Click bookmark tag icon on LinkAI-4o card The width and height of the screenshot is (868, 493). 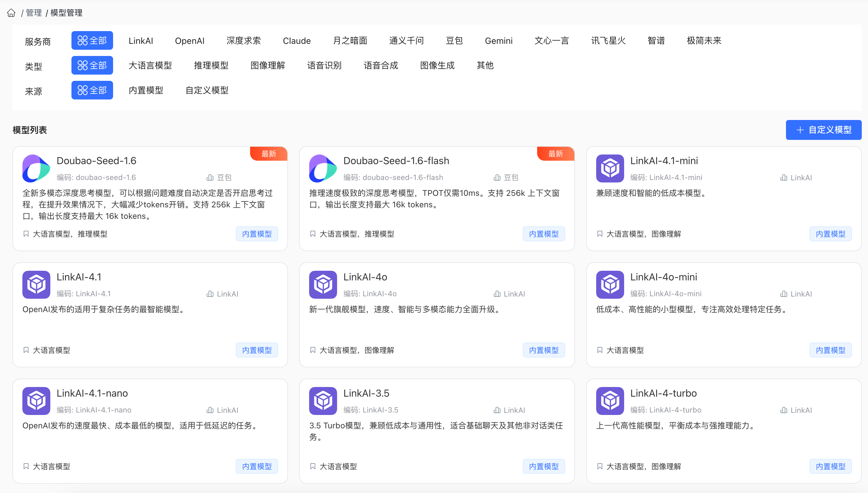pos(313,350)
